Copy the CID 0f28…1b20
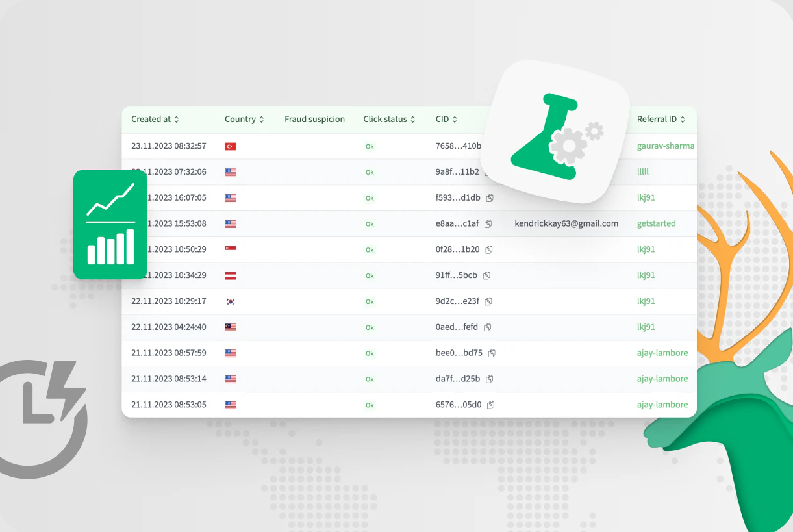Viewport: 793px width, 532px height. pyautogui.click(x=489, y=249)
